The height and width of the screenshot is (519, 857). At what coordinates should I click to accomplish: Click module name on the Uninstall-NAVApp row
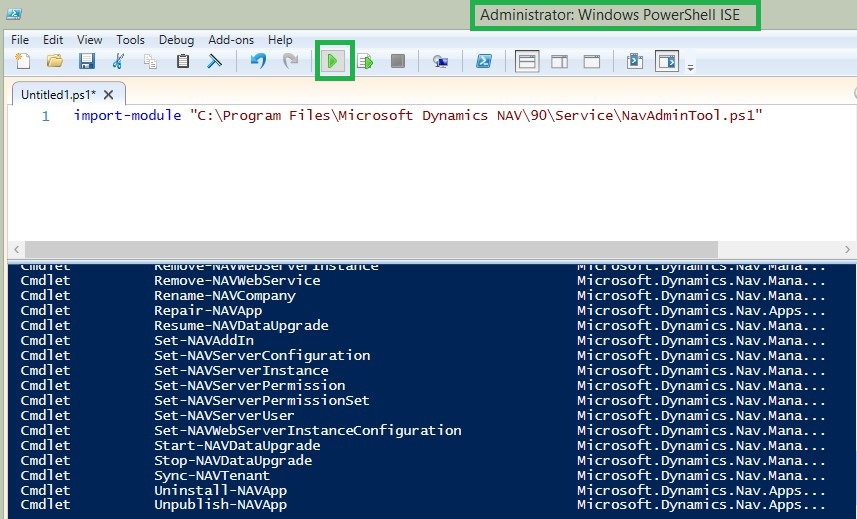[x=701, y=491]
